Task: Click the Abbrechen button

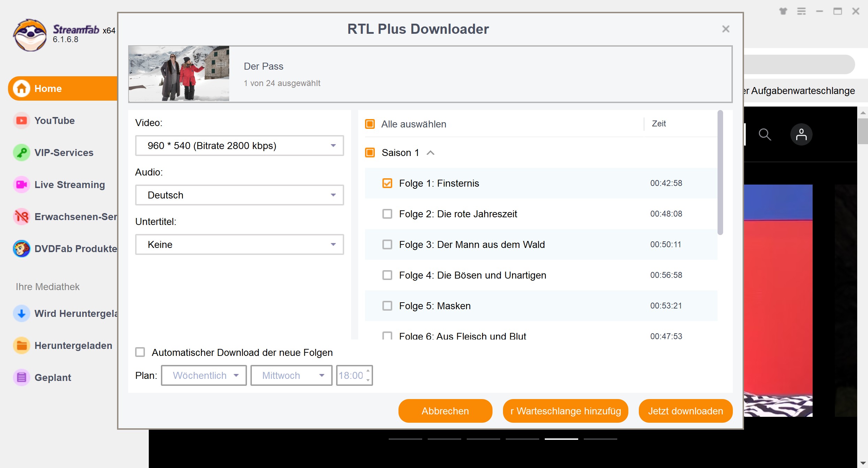Action: [445, 411]
